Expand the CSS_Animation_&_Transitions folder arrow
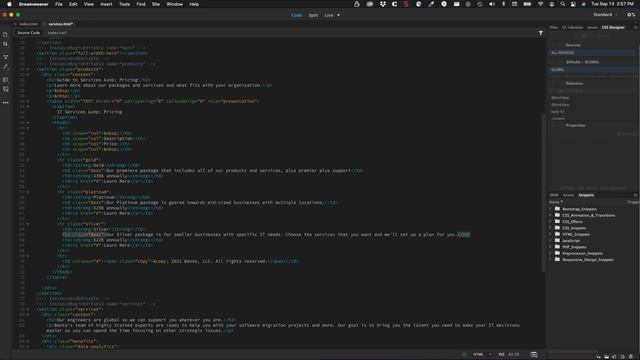 point(550,215)
